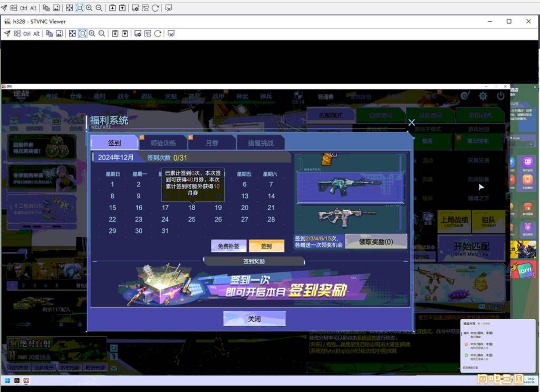Click zoom-in magnifier in the outermost toolbar
540x392 pixels.
[89, 8]
